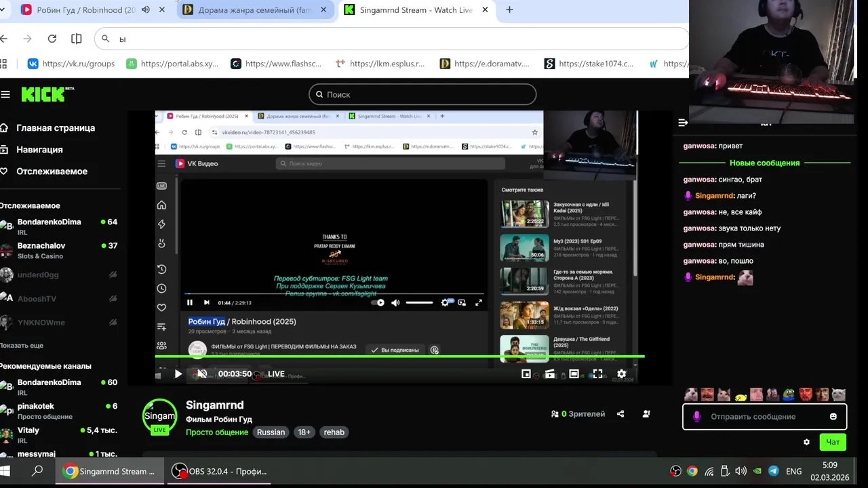
Task: Unmute the Kick stream player volume
Action: tap(201, 373)
